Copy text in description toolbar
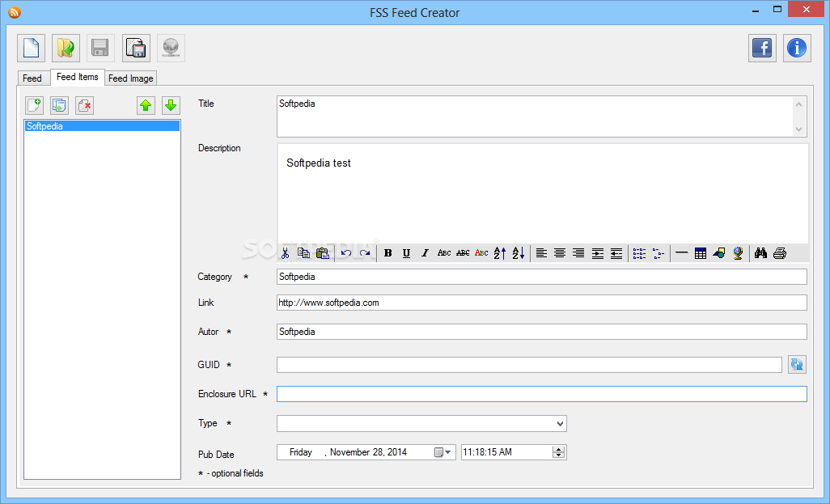This screenshot has width=830, height=504. 304,253
